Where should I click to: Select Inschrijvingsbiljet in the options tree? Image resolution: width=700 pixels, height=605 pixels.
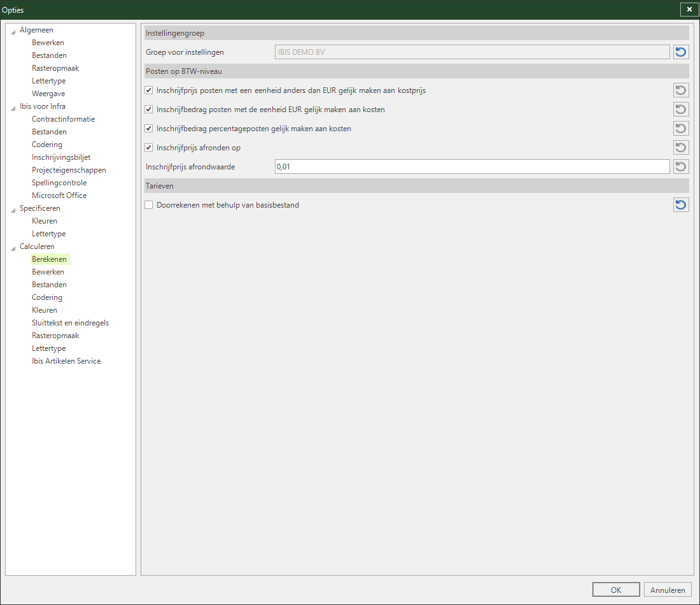pyautogui.click(x=61, y=157)
